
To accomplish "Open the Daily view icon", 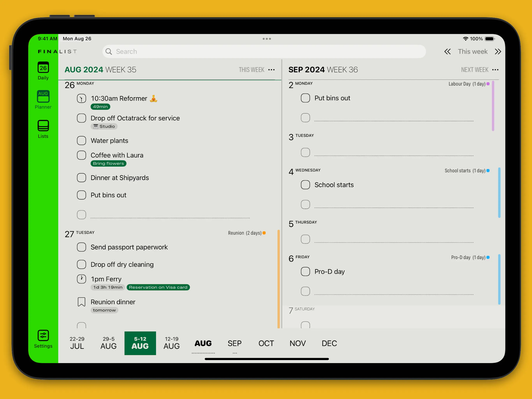I will point(43,68).
